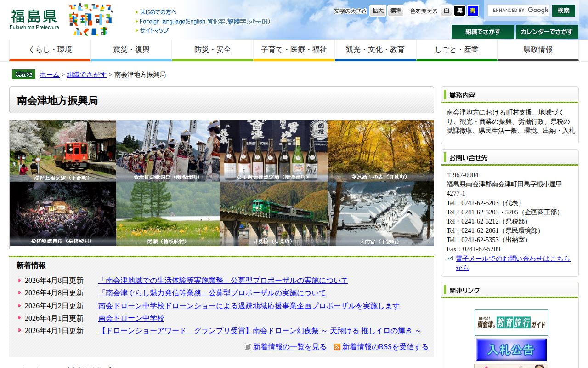This screenshot has width=588, height=368.
Task: Click Tel 0241-62-5353（出納室） line
Action: [x=488, y=240]
